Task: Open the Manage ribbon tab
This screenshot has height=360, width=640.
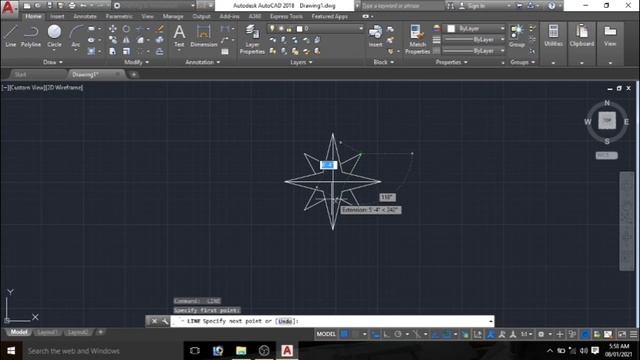Action: (173, 16)
